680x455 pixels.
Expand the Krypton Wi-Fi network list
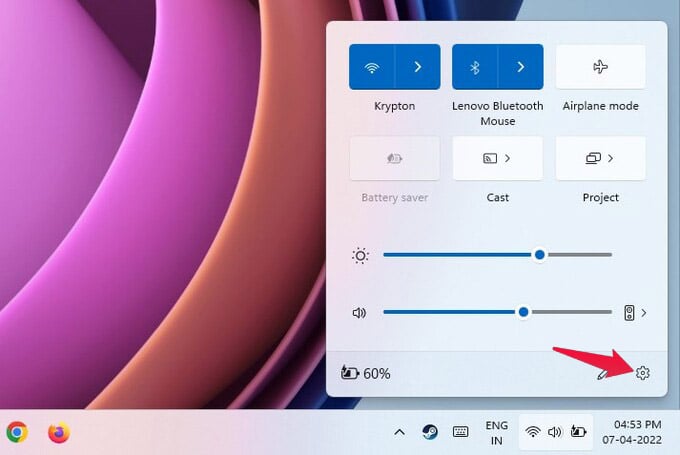click(418, 67)
